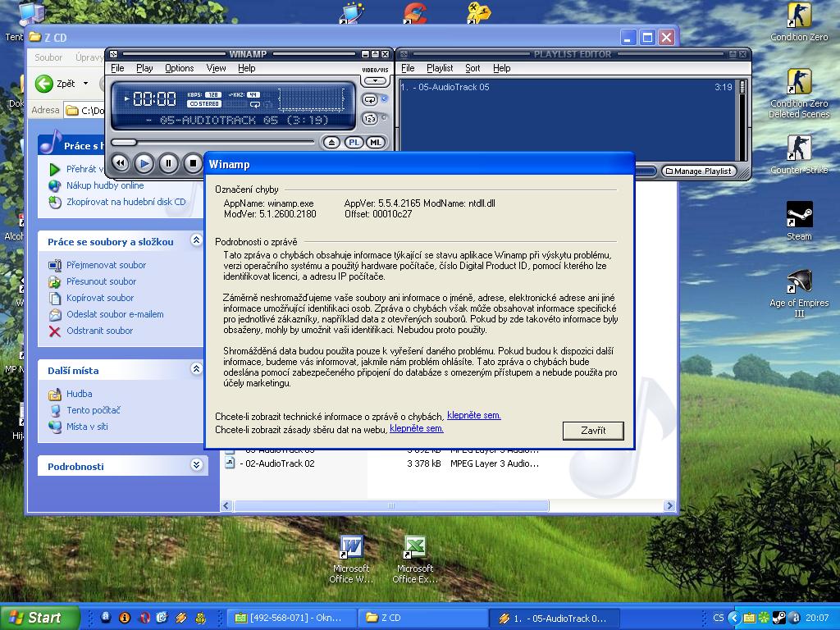Open the Steam desktop icon
The image size is (840, 630).
(799, 221)
